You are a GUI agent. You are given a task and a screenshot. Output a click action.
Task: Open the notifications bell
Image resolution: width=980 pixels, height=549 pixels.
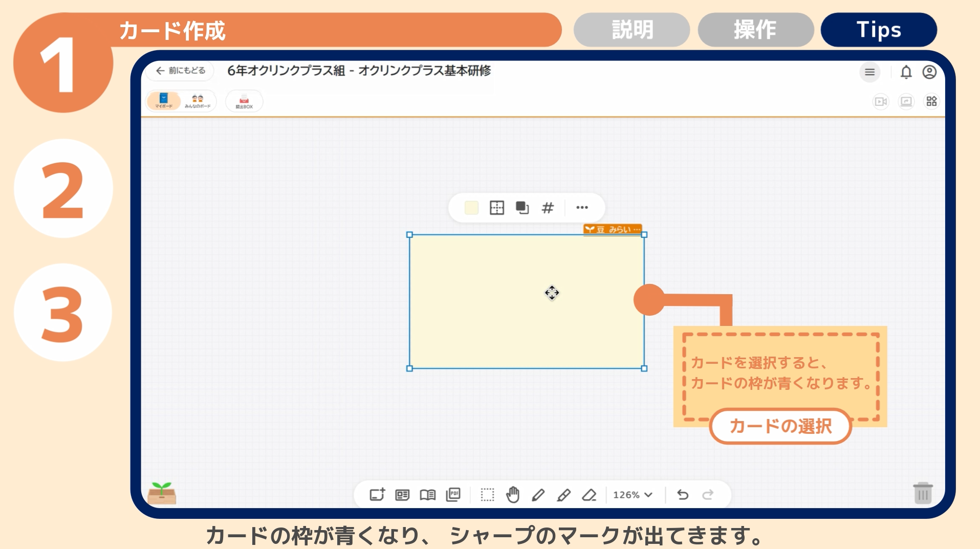(906, 72)
